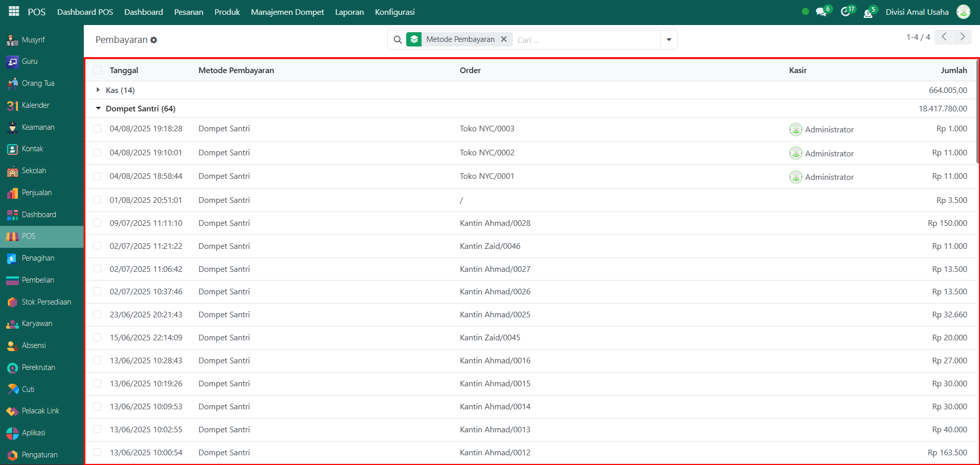
Task: Open the chat messages icon
Action: coord(821,12)
